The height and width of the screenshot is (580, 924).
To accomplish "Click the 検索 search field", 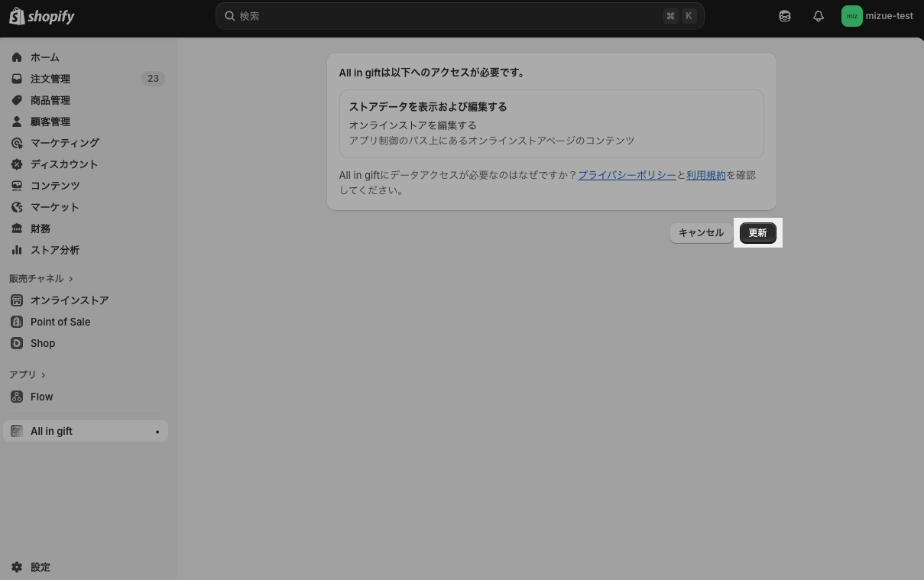I will point(459,16).
